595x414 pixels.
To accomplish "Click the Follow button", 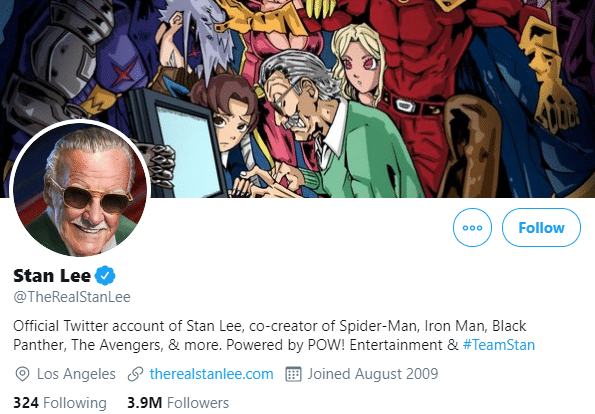I will pos(541,227).
